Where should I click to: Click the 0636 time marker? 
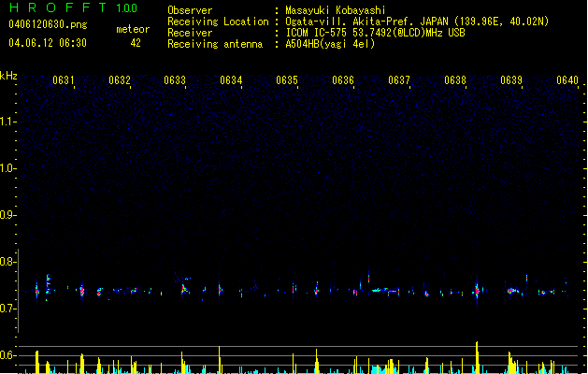[x=343, y=80]
